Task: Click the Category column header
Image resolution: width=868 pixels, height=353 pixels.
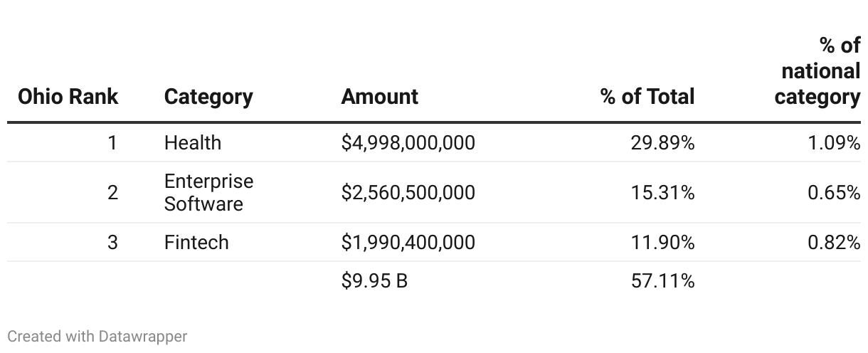Action: coord(208,97)
